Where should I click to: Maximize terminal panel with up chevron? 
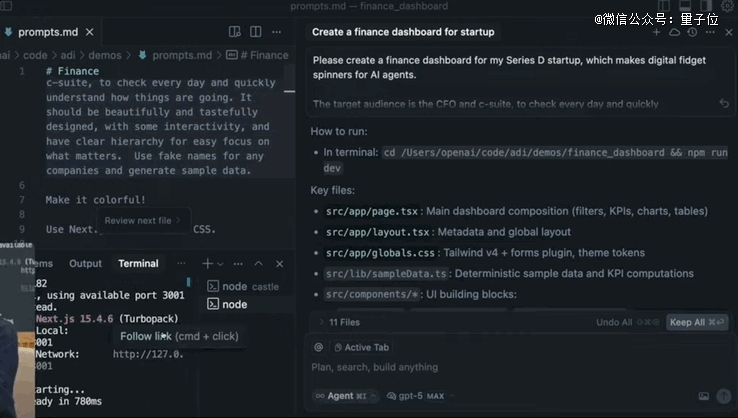(258, 264)
